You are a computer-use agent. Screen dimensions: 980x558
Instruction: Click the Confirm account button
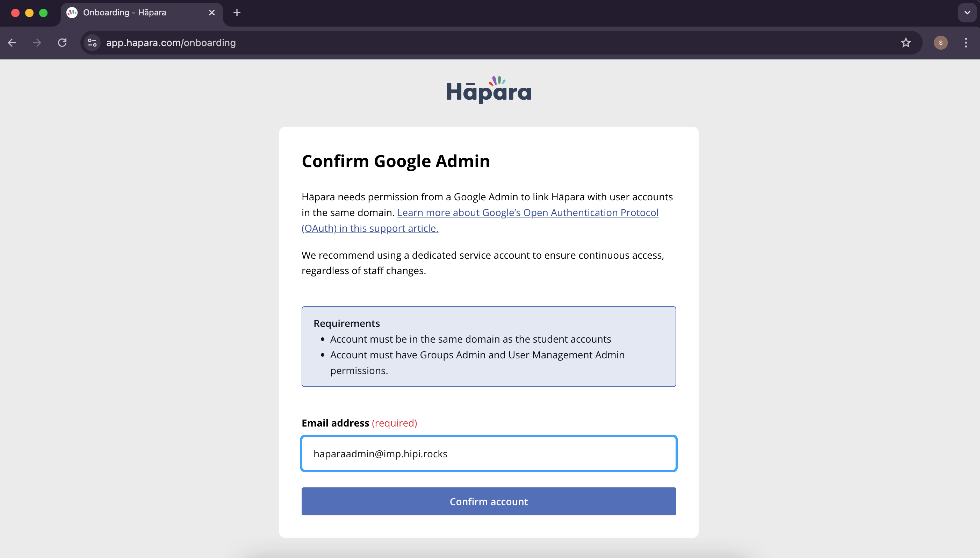tap(489, 501)
